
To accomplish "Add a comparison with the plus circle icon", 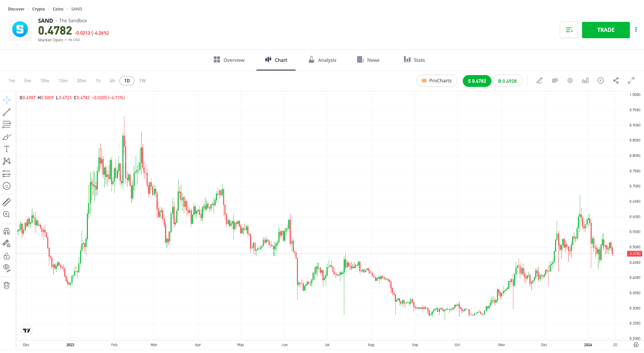I will point(601,81).
